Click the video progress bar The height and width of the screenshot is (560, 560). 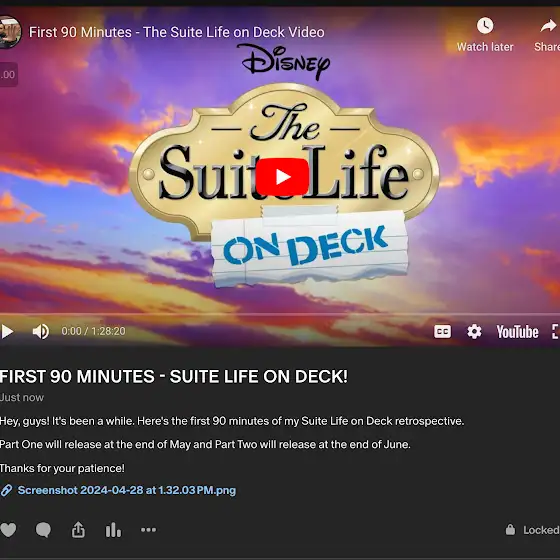tap(280, 314)
